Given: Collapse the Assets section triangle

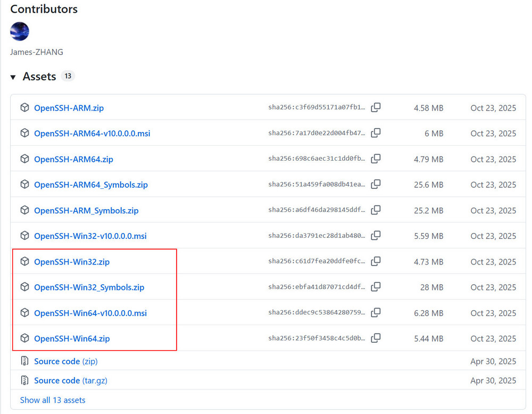Looking at the screenshot, I should pos(13,77).
